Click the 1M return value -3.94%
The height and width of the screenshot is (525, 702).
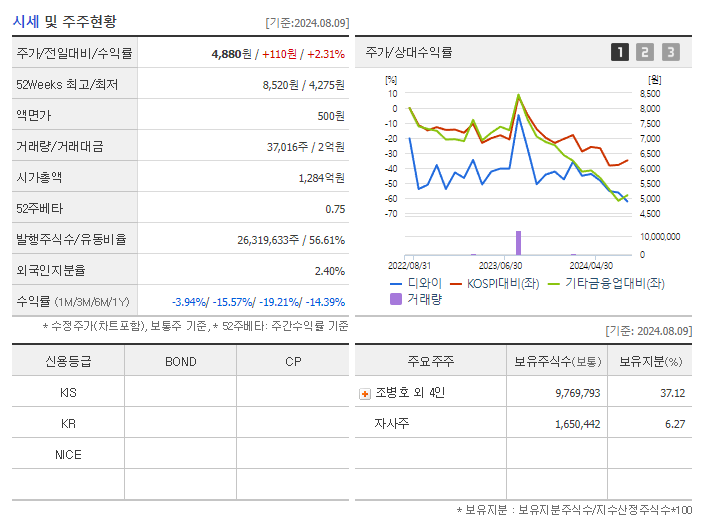tap(188, 302)
